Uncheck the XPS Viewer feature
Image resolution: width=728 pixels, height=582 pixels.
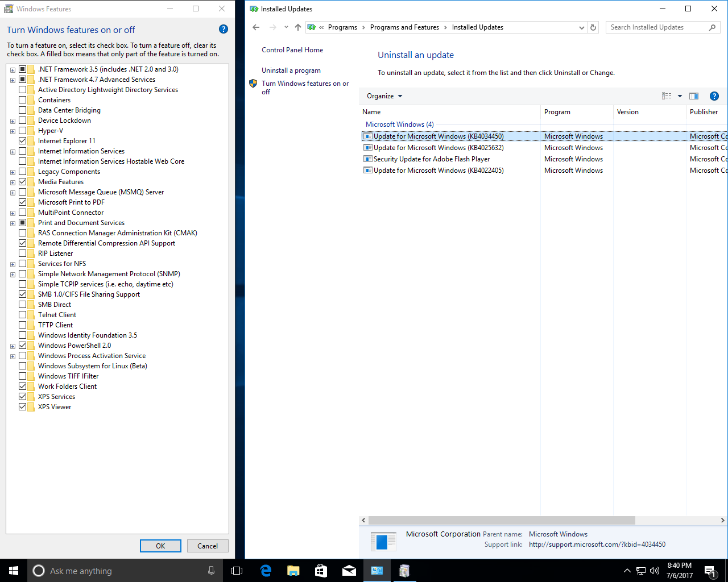click(23, 407)
